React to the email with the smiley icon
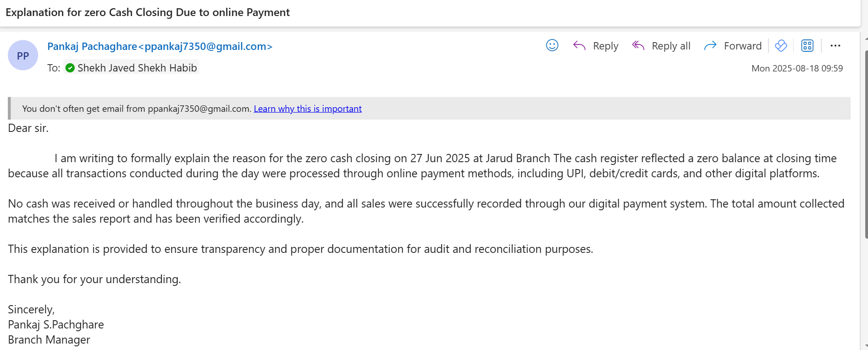The image size is (868, 350). pos(552,45)
